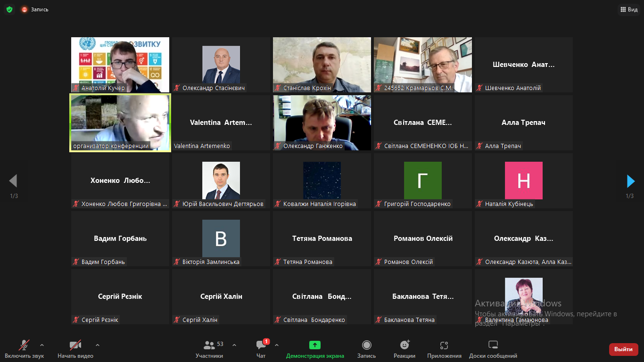This screenshot has height=362, width=644.
Task: Click 'Світлана Бондаренко' name label
Action: coord(314,320)
